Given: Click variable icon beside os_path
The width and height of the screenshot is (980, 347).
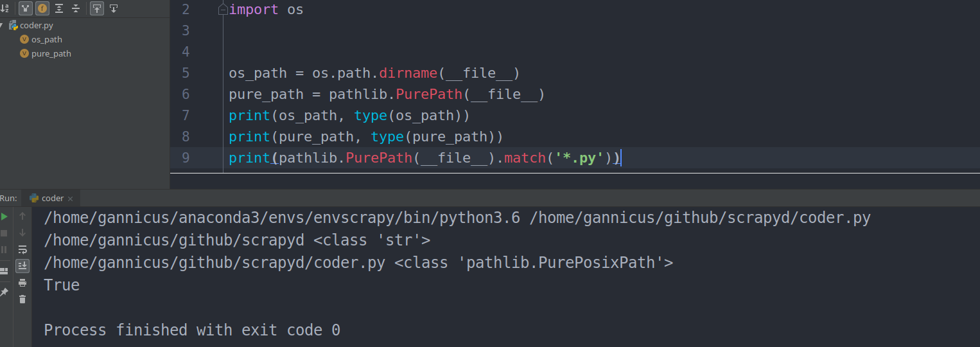Looking at the screenshot, I should pos(24,40).
